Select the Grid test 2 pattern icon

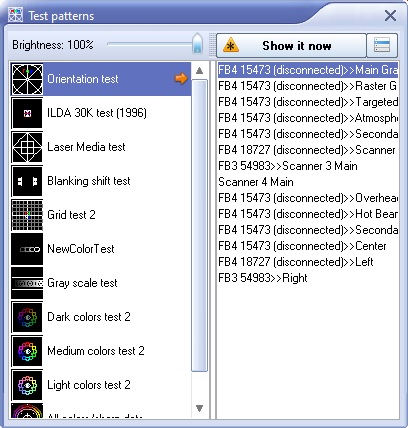pyautogui.click(x=27, y=215)
